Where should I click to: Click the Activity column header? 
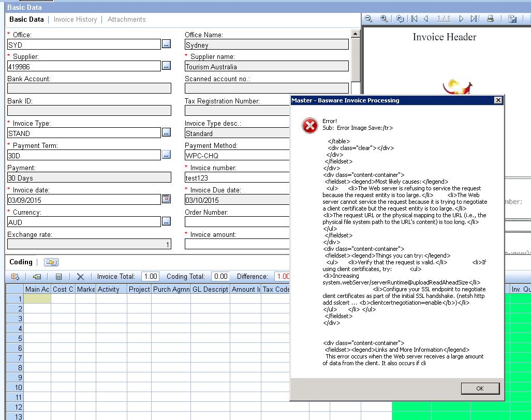pyautogui.click(x=111, y=289)
